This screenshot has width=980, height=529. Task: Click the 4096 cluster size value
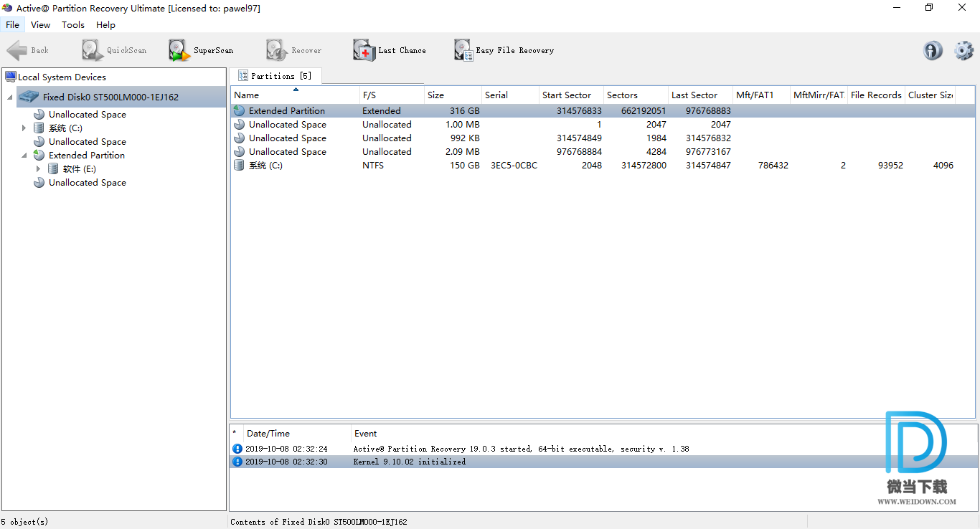[943, 166]
